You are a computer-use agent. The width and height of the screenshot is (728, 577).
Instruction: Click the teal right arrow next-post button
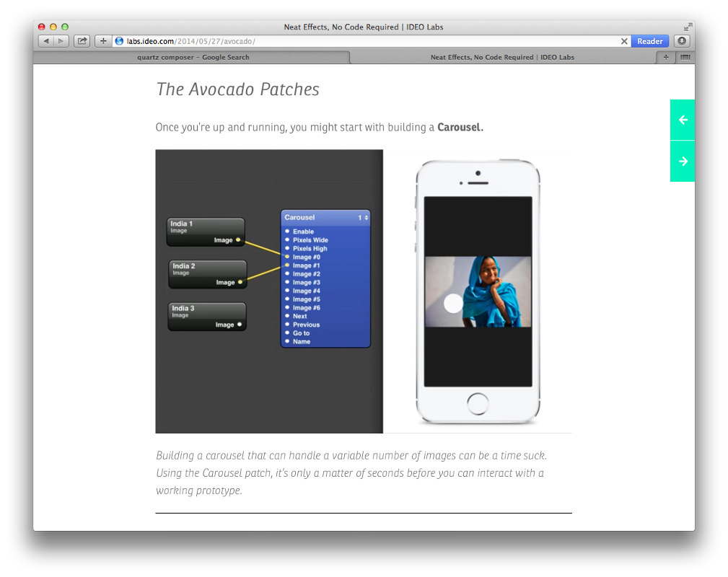[683, 161]
